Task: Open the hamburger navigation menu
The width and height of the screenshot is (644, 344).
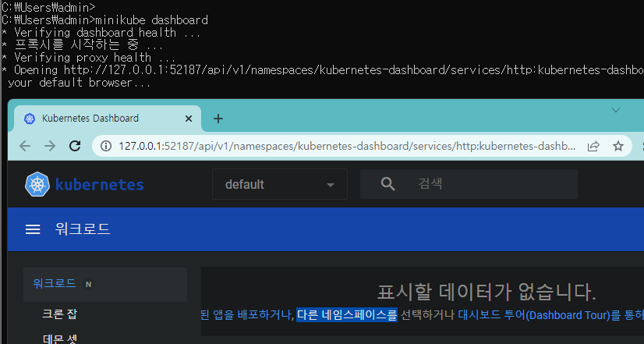Action: tap(33, 229)
